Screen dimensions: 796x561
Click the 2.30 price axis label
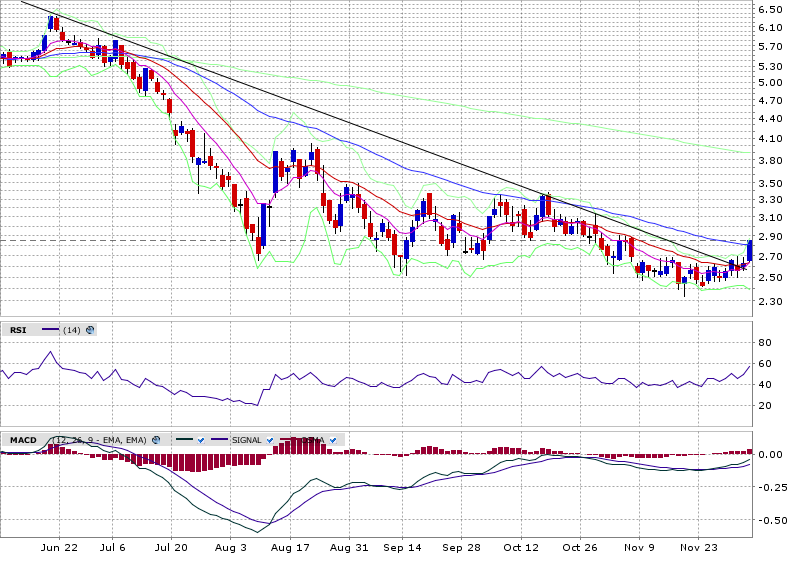tap(769, 301)
